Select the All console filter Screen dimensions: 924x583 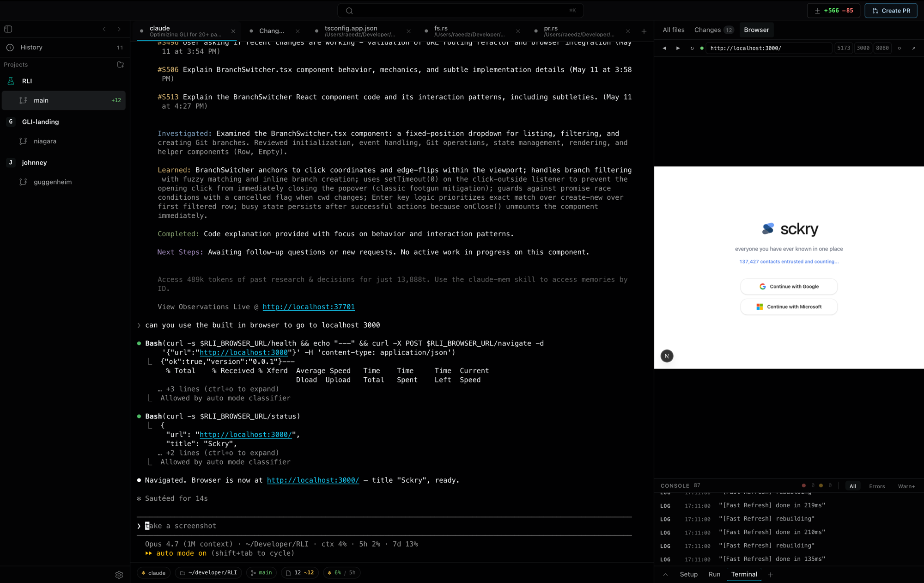click(x=853, y=486)
